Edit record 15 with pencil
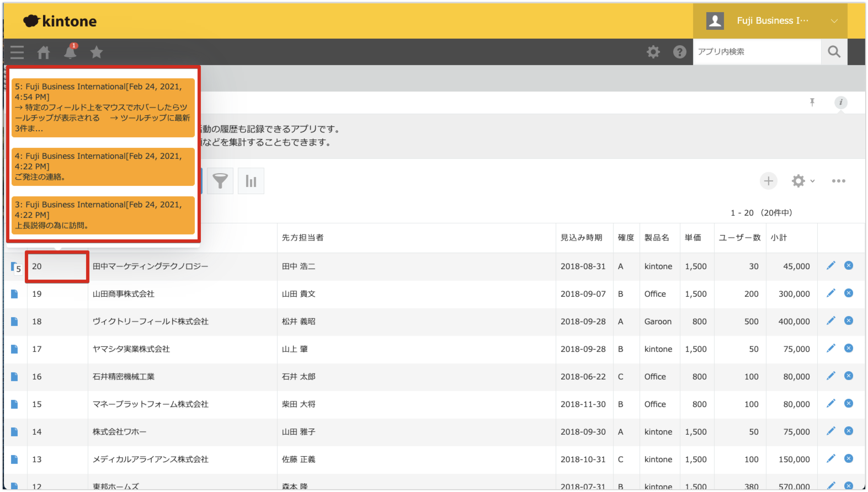868x492 pixels. coord(831,404)
